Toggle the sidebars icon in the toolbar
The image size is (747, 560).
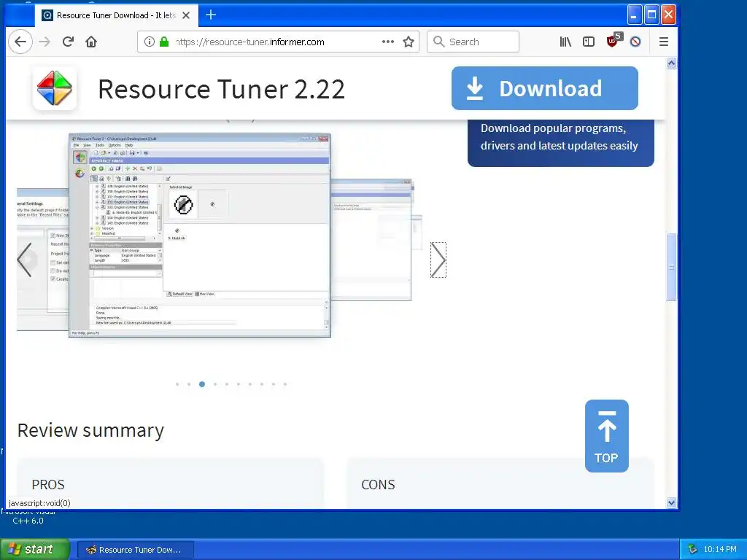pos(589,42)
